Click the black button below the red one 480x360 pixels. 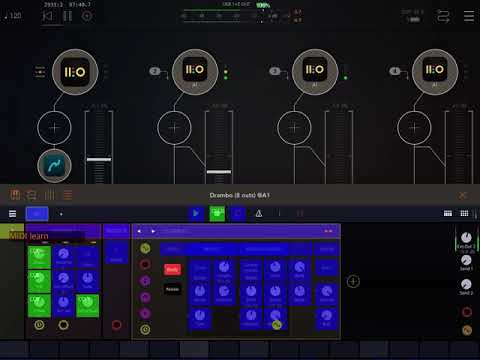172,289
